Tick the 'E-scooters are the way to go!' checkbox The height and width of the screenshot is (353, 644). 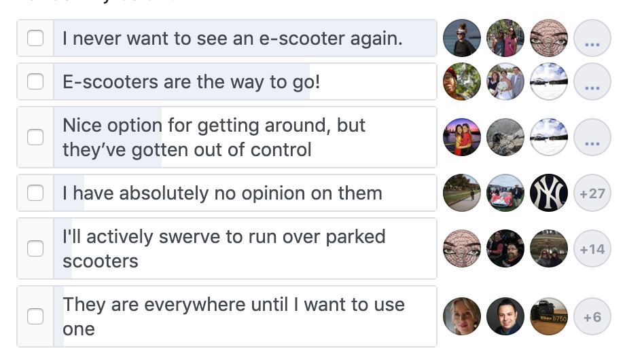pos(35,81)
